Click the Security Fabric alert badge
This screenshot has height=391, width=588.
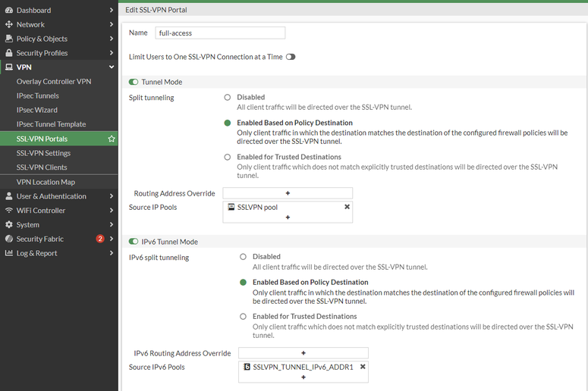click(100, 239)
